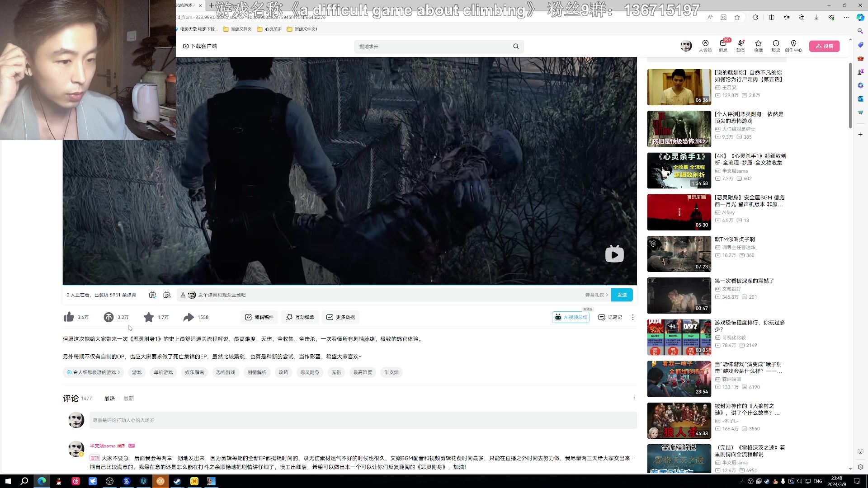The image size is (868, 488).
Task: Click the favorite star under the video
Action: pos(149,317)
